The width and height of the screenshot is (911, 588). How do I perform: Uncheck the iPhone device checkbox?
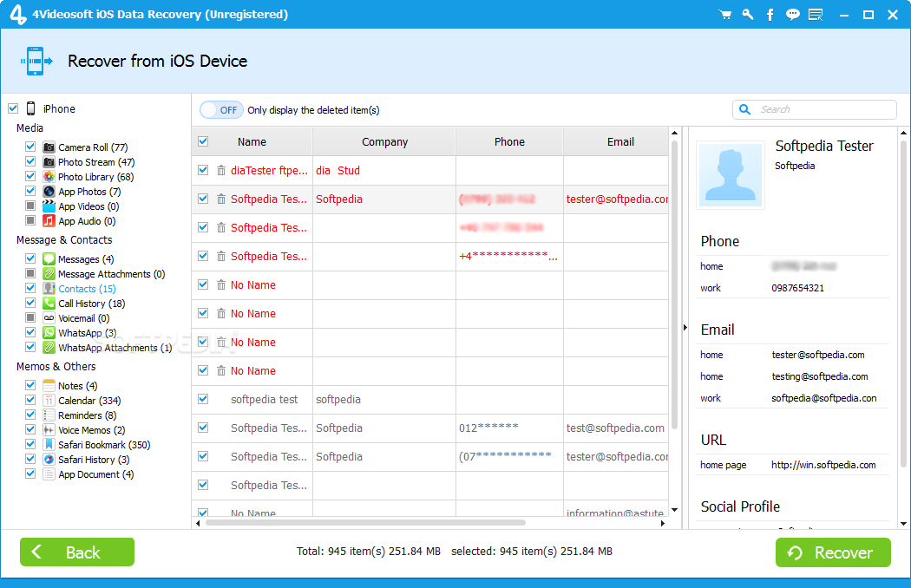(13, 108)
